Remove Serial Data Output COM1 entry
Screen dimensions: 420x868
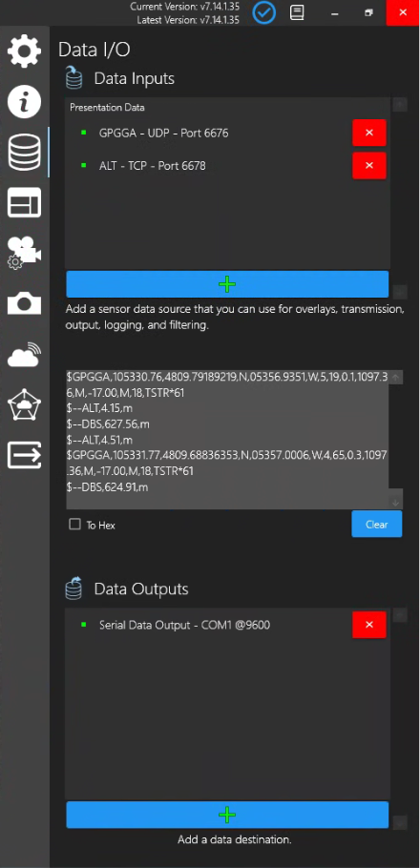[x=369, y=625]
